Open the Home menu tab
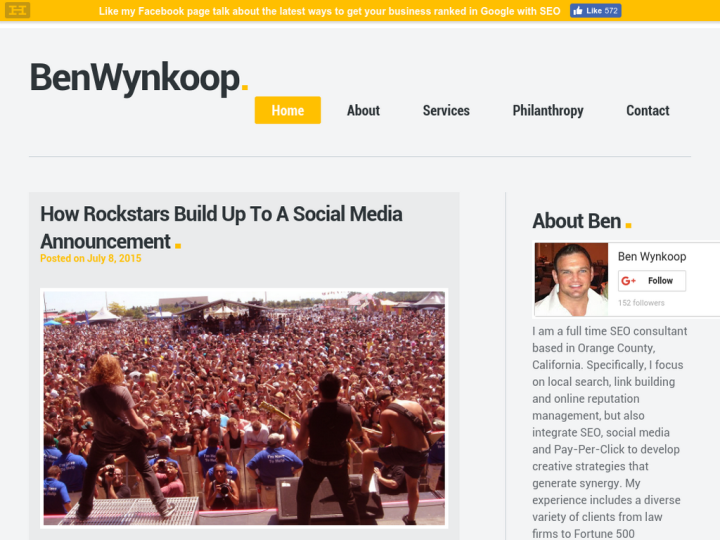720x540 pixels. click(x=287, y=110)
